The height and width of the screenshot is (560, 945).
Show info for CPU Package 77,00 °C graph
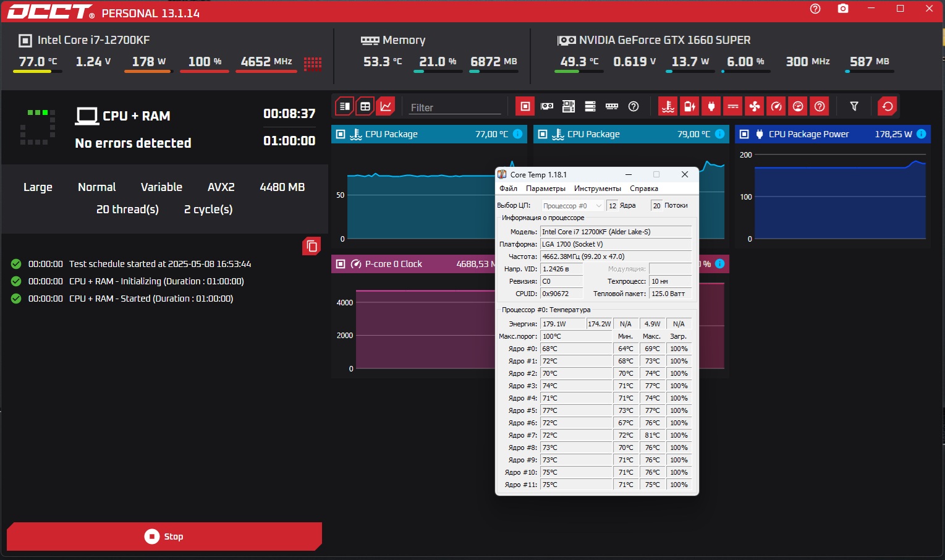[518, 134]
